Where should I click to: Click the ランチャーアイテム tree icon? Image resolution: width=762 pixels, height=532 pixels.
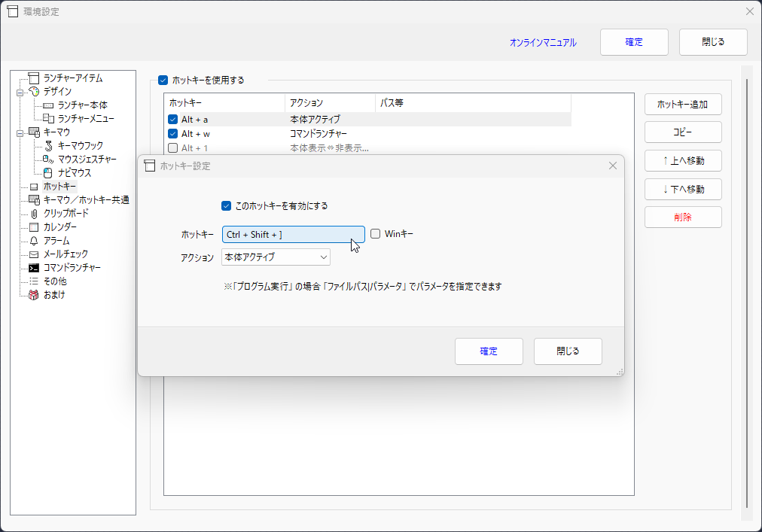click(34, 78)
